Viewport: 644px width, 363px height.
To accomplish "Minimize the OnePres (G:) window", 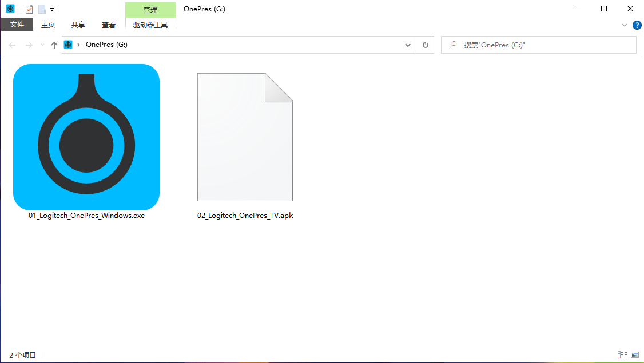I will 578,9.
